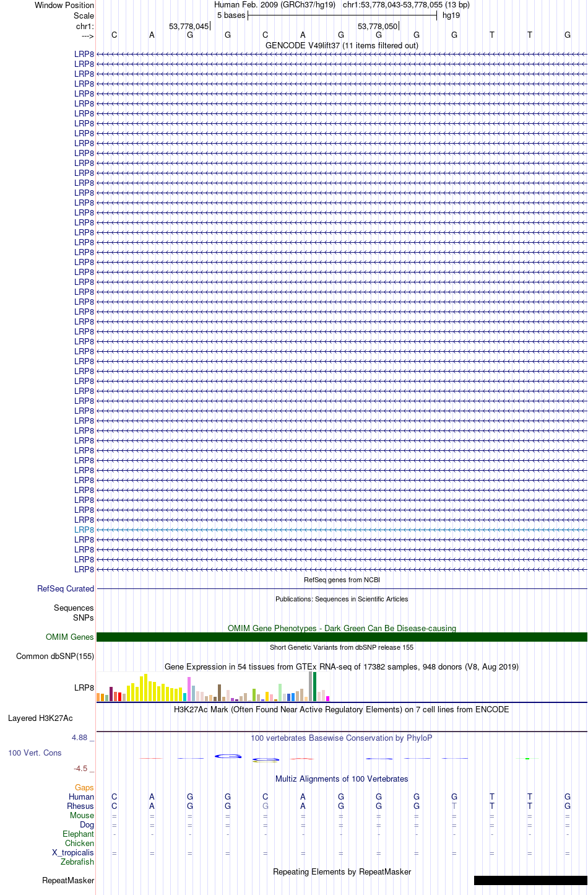
Task: Click the 5 bases scale bar label
Action: point(231,15)
